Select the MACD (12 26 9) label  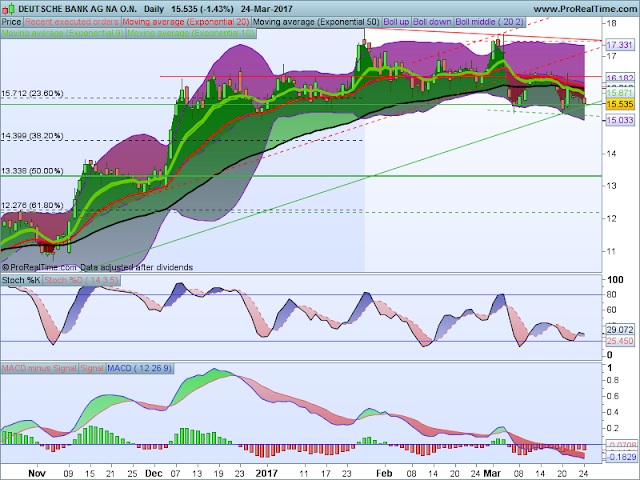pyautogui.click(x=139, y=368)
